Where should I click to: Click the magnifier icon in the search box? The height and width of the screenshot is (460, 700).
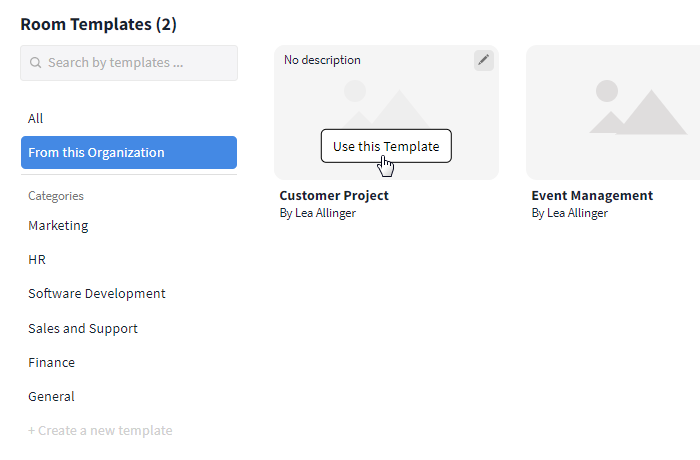[36, 63]
